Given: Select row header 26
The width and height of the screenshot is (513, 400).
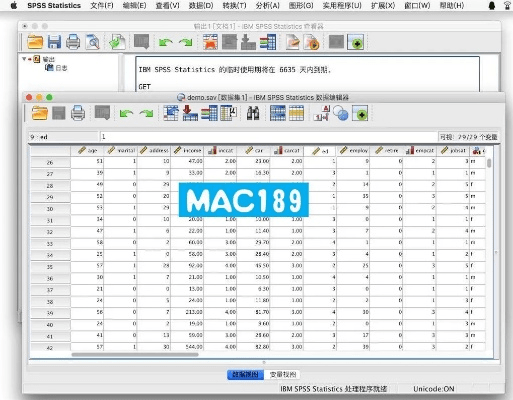Looking at the screenshot, I should click(x=50, y=162).
